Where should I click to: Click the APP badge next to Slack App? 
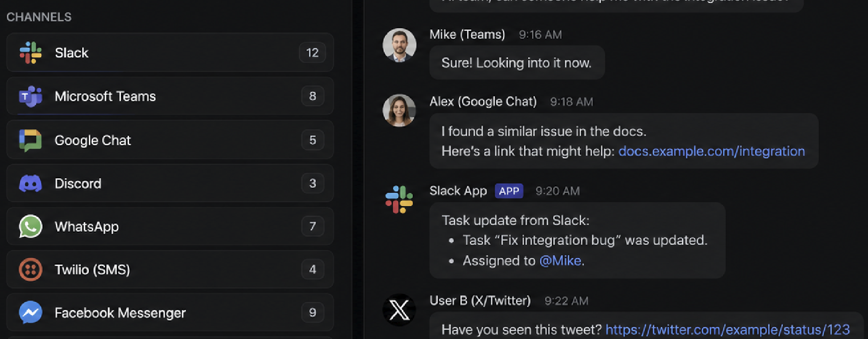(x=509, y=191)
